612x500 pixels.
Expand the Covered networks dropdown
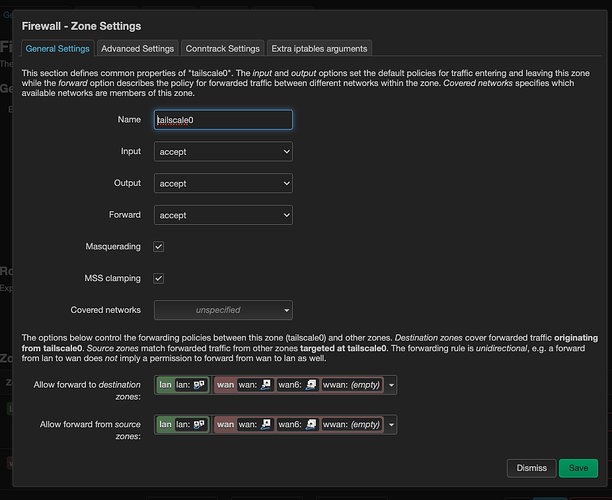click(x=223, y=310)
